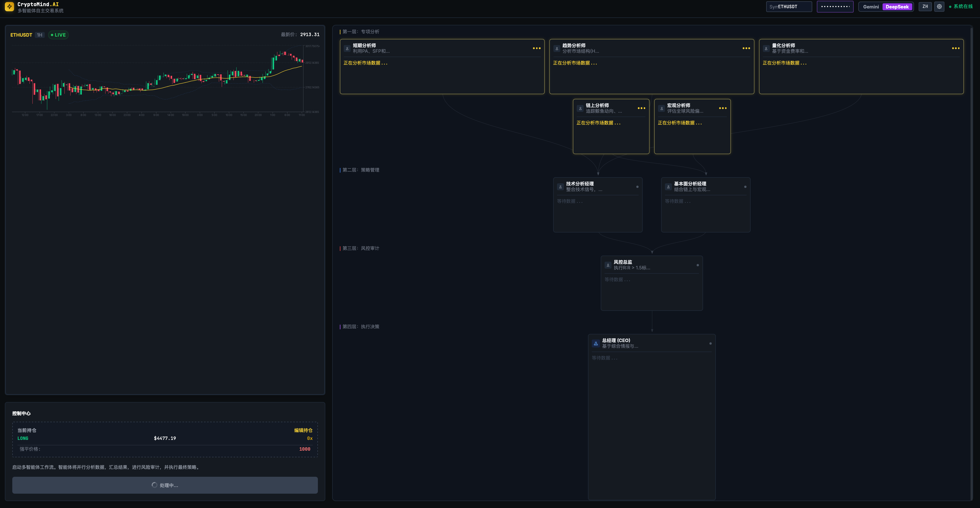Open the 宏观分析师 three-dot menu
The height and width of the screenshot is (508, 980).
click(722, 108)
